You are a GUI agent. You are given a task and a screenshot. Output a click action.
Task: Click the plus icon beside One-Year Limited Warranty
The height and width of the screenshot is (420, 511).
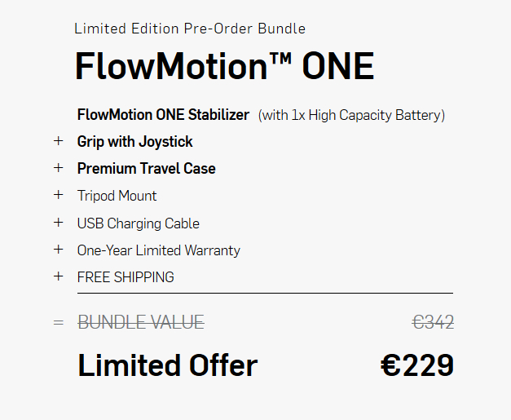(x=58, y=250)
